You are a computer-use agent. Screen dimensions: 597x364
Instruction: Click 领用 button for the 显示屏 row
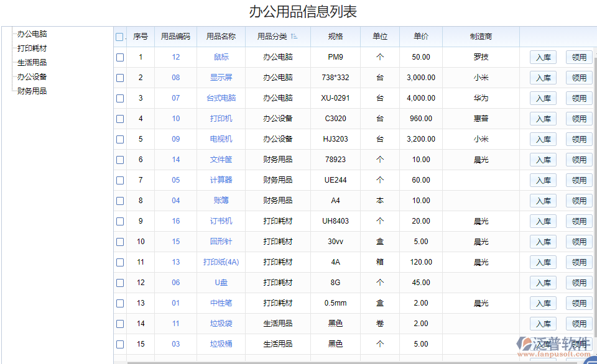579,77
